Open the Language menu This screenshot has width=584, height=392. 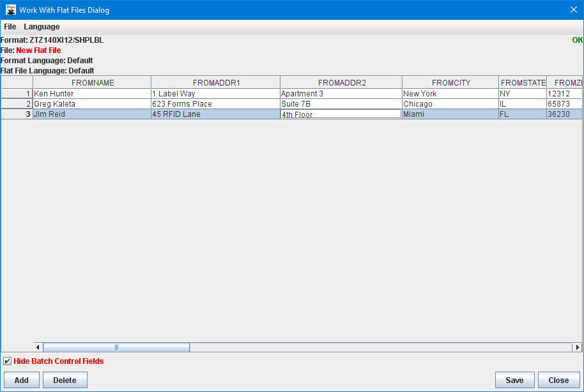point(42,27)
